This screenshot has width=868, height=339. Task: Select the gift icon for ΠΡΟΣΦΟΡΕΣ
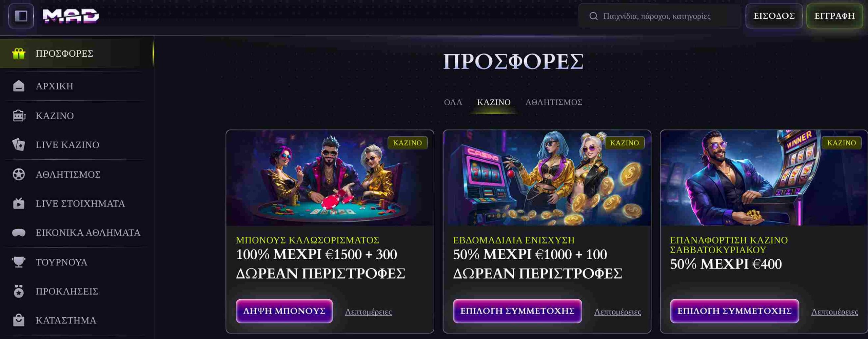tap(19, 53)
